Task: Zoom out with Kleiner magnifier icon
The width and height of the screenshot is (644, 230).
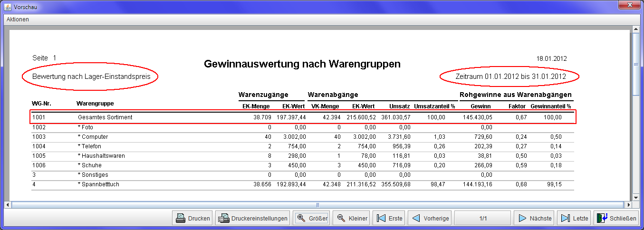Action: [341, 219]
